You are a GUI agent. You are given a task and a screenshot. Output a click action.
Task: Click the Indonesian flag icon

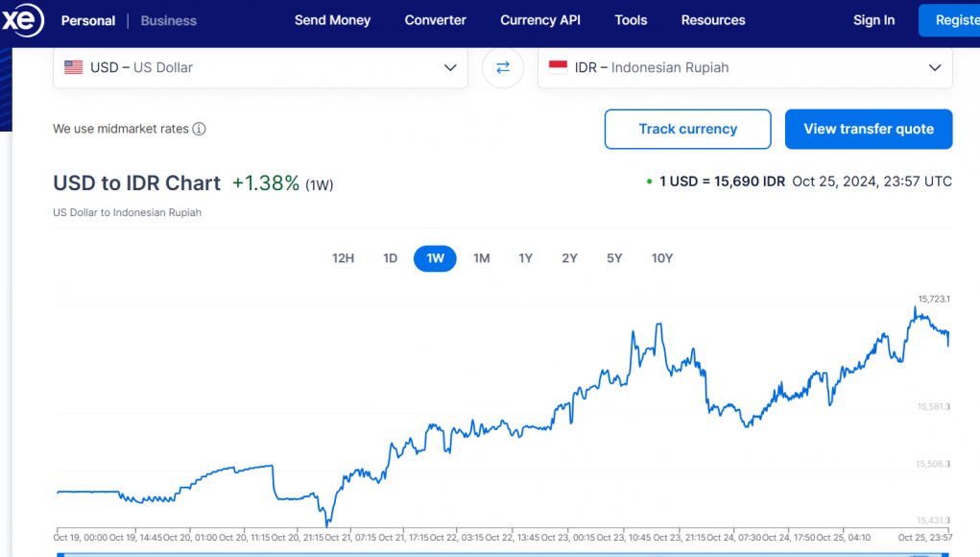(558, 67)
